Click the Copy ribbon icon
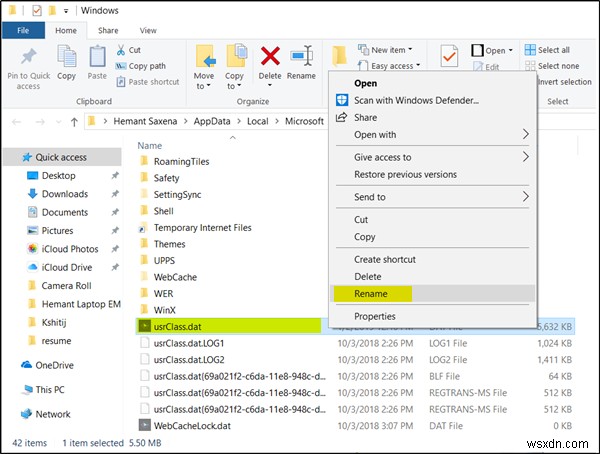 [67, 56]
